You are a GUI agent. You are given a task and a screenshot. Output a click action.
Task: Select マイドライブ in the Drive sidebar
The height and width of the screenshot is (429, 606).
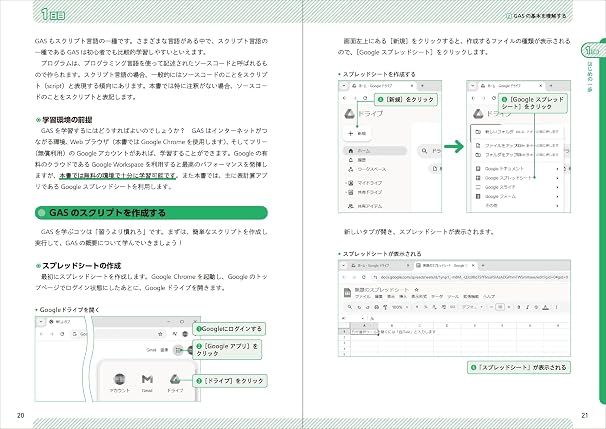[x=369, y=183]
